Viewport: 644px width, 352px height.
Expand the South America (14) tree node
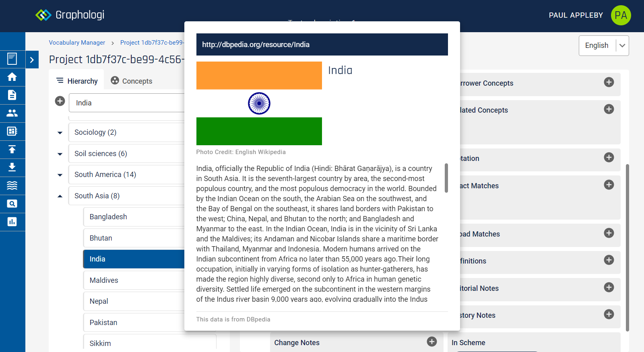(x=60, y=175)
